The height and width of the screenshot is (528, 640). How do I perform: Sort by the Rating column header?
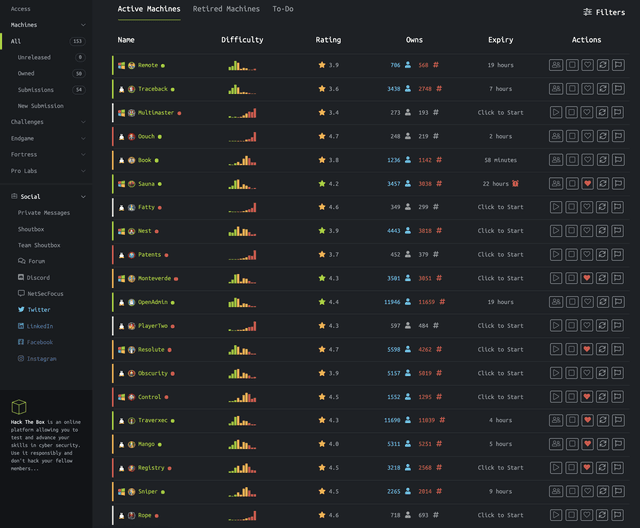[x=328, y=40]
